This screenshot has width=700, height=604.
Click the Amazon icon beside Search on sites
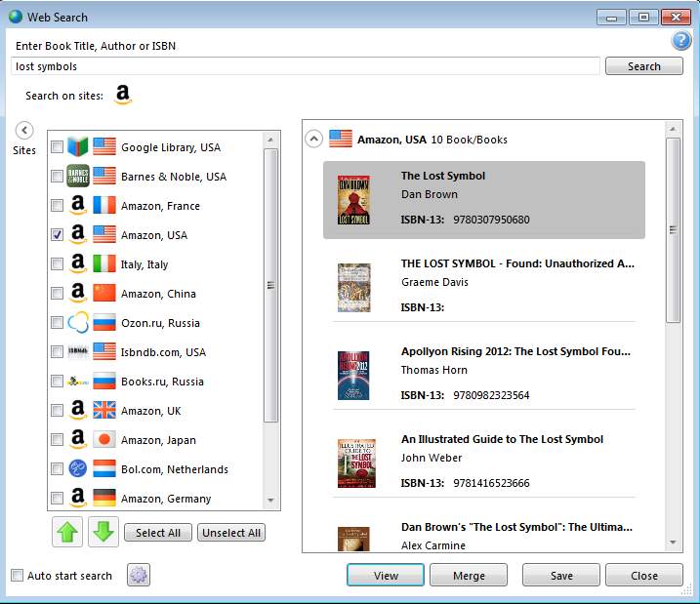123,95
